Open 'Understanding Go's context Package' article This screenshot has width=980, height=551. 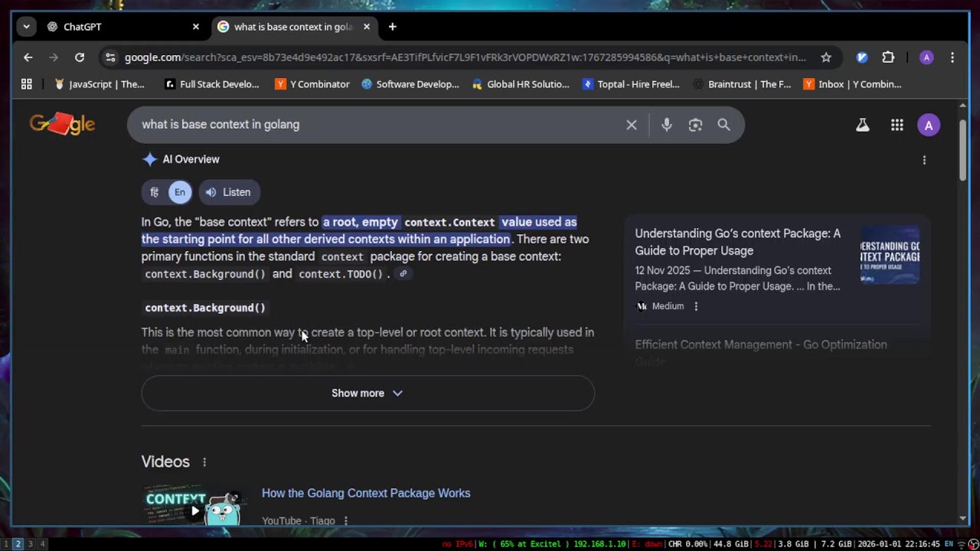click(737, 242)
